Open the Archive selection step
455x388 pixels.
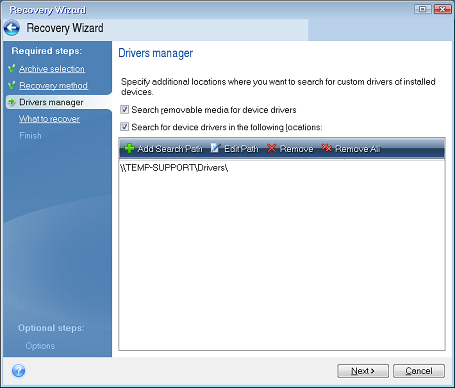pos(52,69)
